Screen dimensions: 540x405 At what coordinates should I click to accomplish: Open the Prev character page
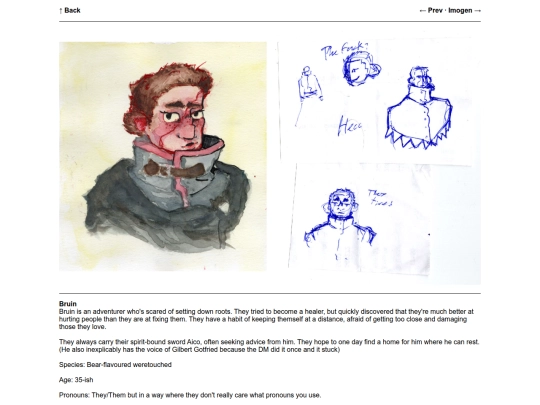point(435,10)
